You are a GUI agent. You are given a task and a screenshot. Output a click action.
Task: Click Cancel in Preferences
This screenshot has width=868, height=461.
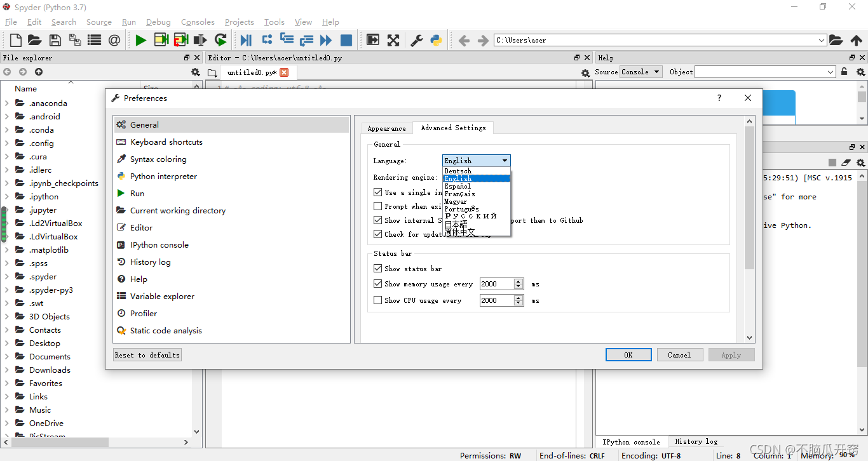tap(679, 355)
